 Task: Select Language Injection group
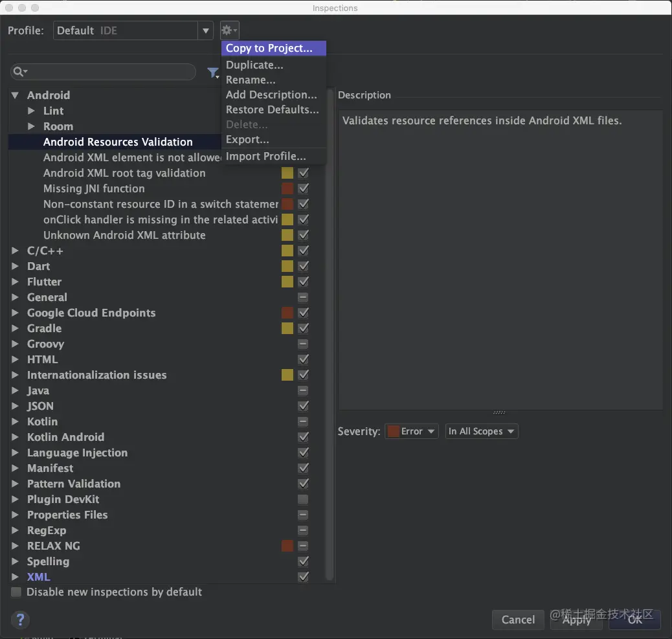pyautogui.click(x=77, y=453)
